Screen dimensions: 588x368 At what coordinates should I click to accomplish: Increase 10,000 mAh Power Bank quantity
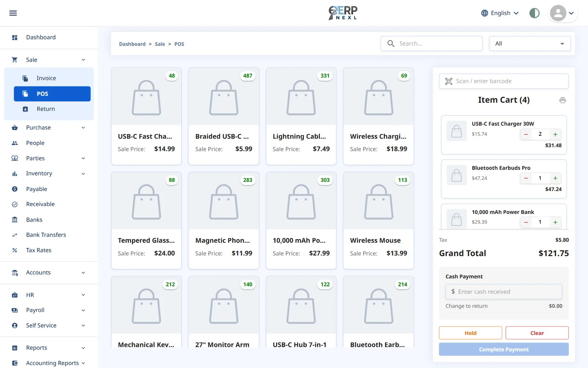pyautogui.click(x=555, y=222)
